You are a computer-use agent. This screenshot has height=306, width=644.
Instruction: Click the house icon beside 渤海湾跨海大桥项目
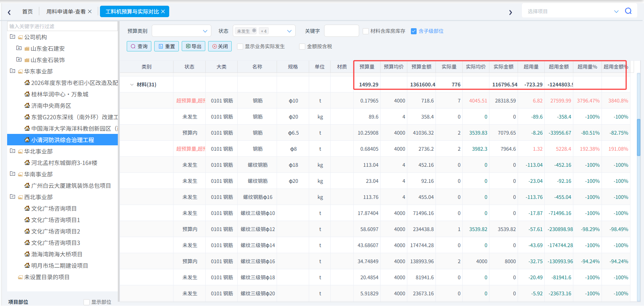27,254
